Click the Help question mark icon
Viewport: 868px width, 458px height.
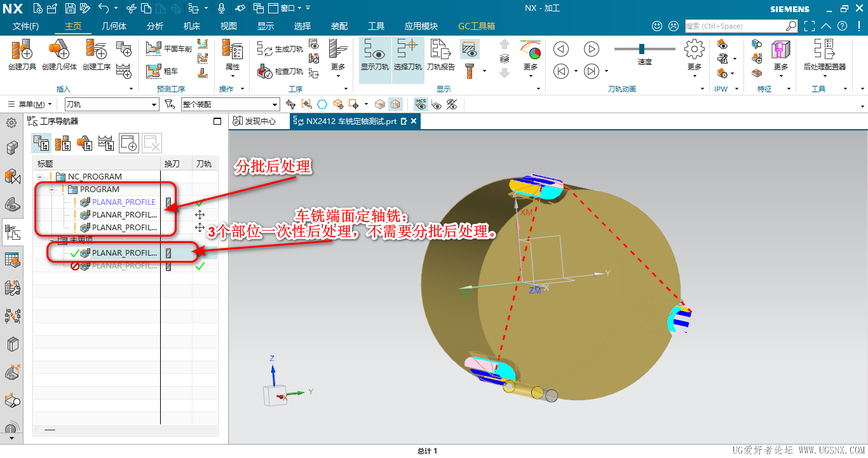pos(842,26)
